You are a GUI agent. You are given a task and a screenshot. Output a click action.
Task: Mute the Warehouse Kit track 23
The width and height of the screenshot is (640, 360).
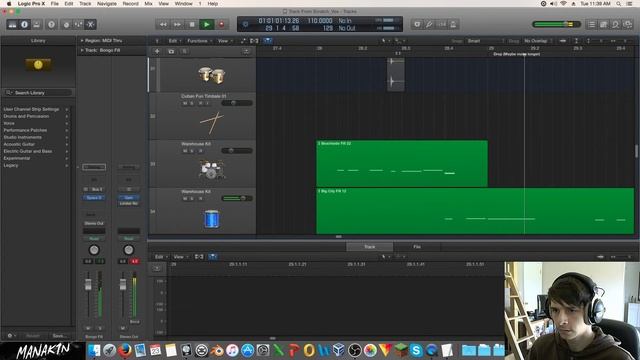pos(185,151)
